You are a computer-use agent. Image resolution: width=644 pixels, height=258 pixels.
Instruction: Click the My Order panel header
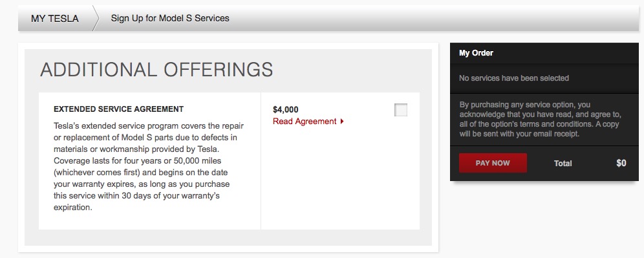544,53
